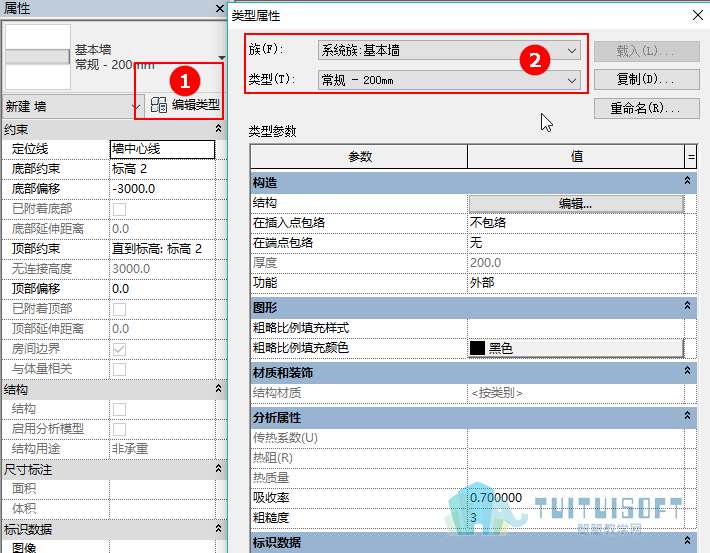Click the Edit Type (编辑类型) icon button
The width and height of the screenshot is (710, 553).
(x=185, y=106)
